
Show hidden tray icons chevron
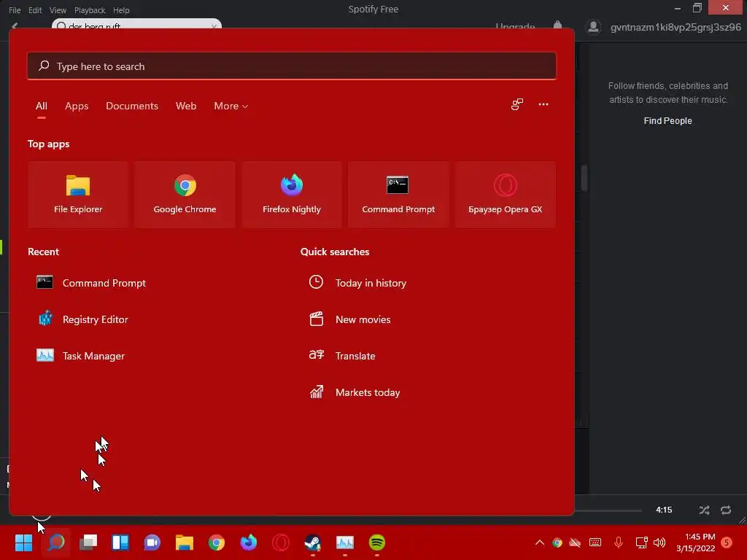(x=539, y=542)
